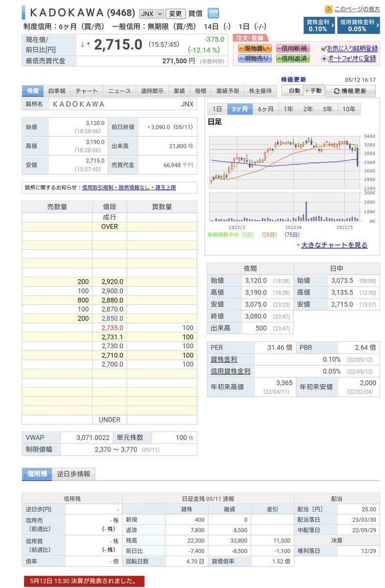385x588 pixels.
Task: Open 大きなチャートを見る link
Action: (x=334, y=245)
